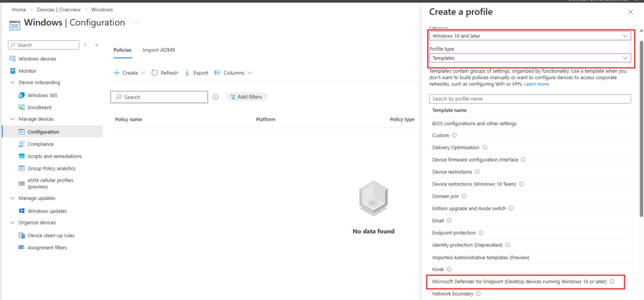Click the Search by profile name field

530,99
